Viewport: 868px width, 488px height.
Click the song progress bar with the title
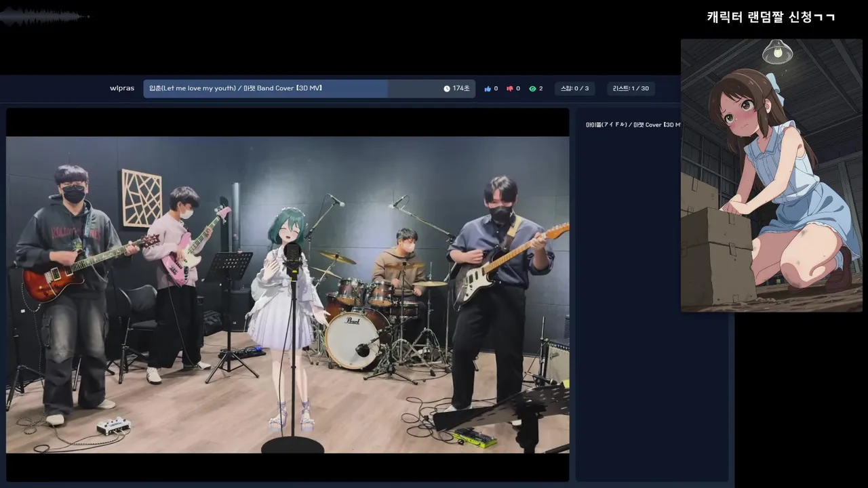309,89
